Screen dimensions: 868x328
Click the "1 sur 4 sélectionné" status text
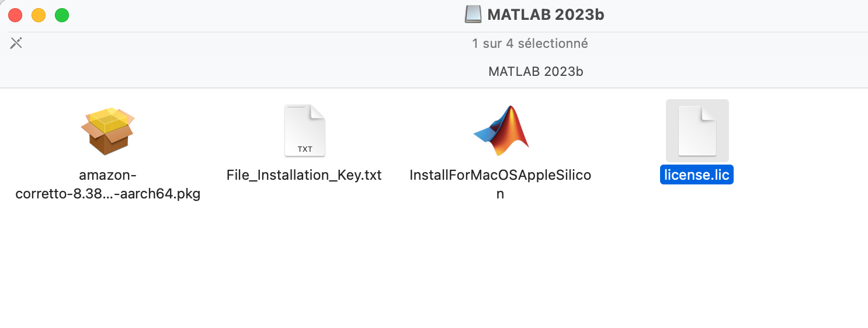pyautogui.click(x=530, y=43)
